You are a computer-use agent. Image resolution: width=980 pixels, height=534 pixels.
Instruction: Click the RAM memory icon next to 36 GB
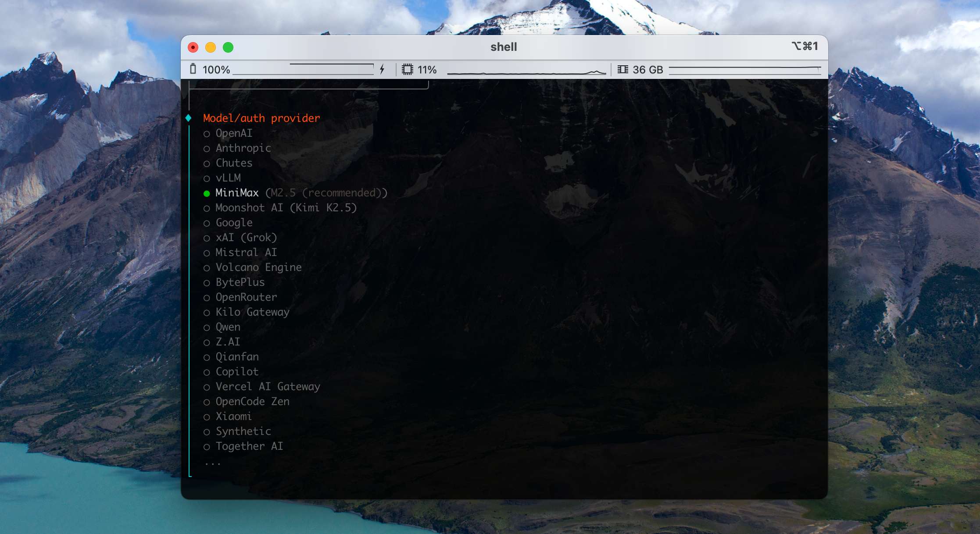(623, 69)
